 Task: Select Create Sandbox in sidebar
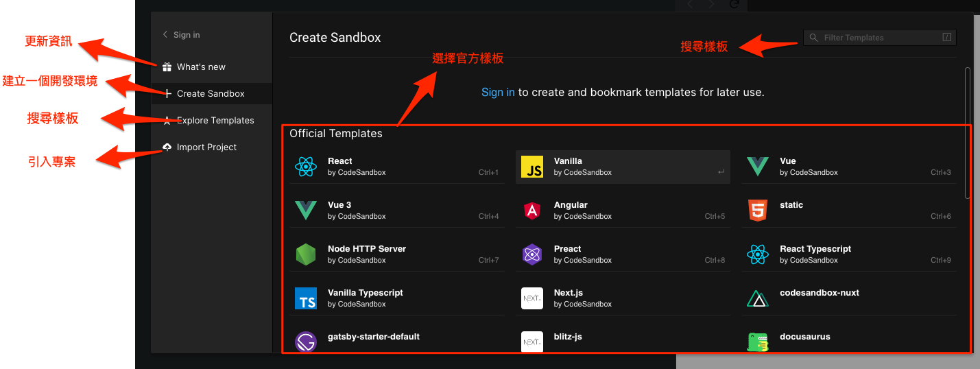[211, 94]
